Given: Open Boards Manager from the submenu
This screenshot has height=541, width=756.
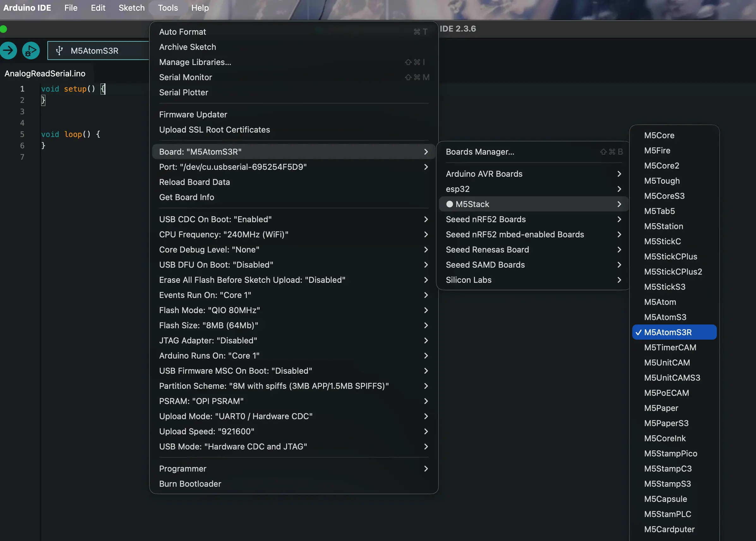Looking at the screenshot, I should [480, 152].
